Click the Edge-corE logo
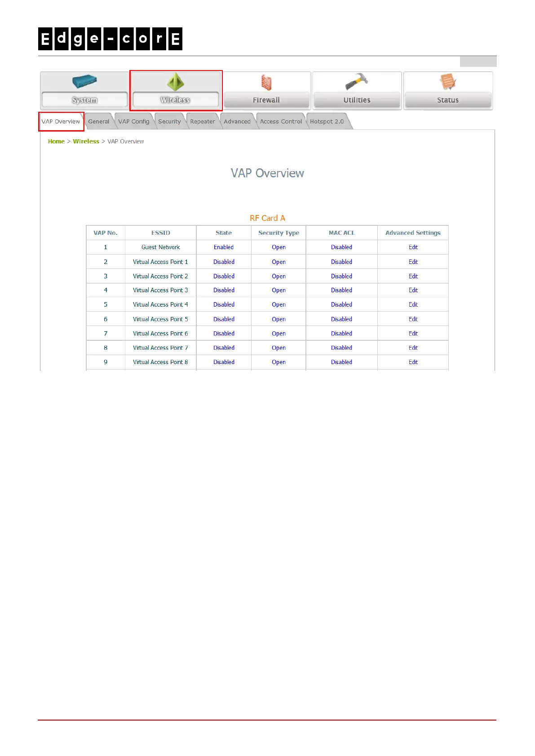 click(110, 39)
